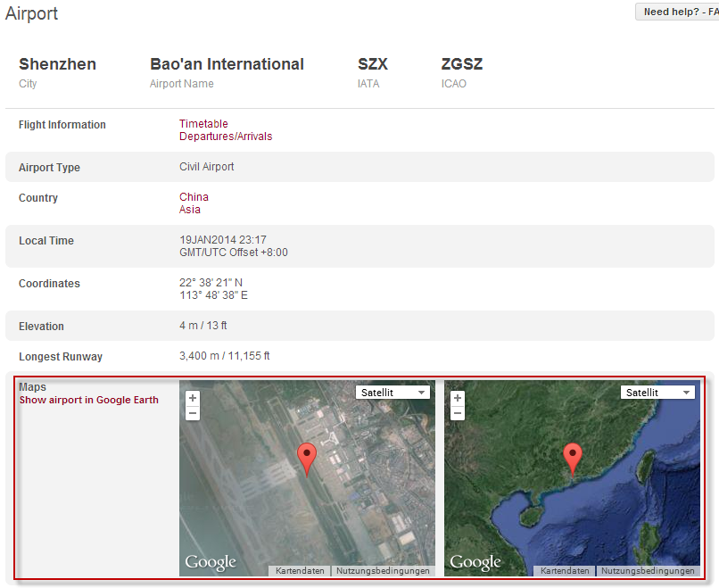
Task: Click the Google logo on the right map
Action: click(475, 562)
